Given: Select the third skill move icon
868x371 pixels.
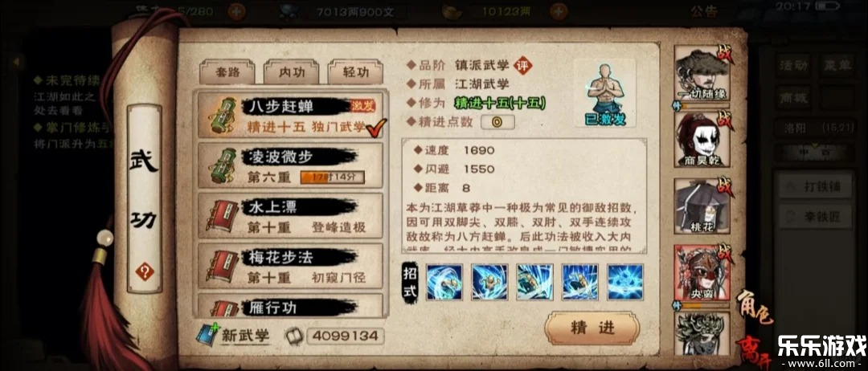Looking at the screenshot, I should pyautogui.click(x=534, y=282).
